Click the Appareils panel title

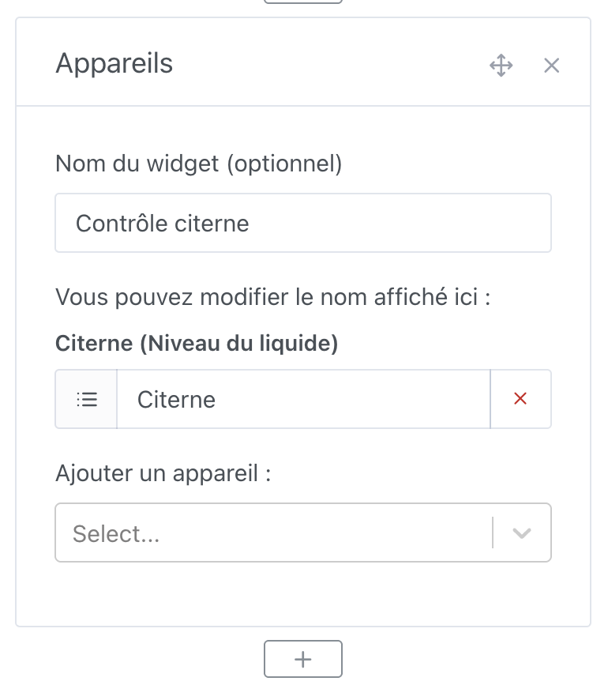point(114,63)
